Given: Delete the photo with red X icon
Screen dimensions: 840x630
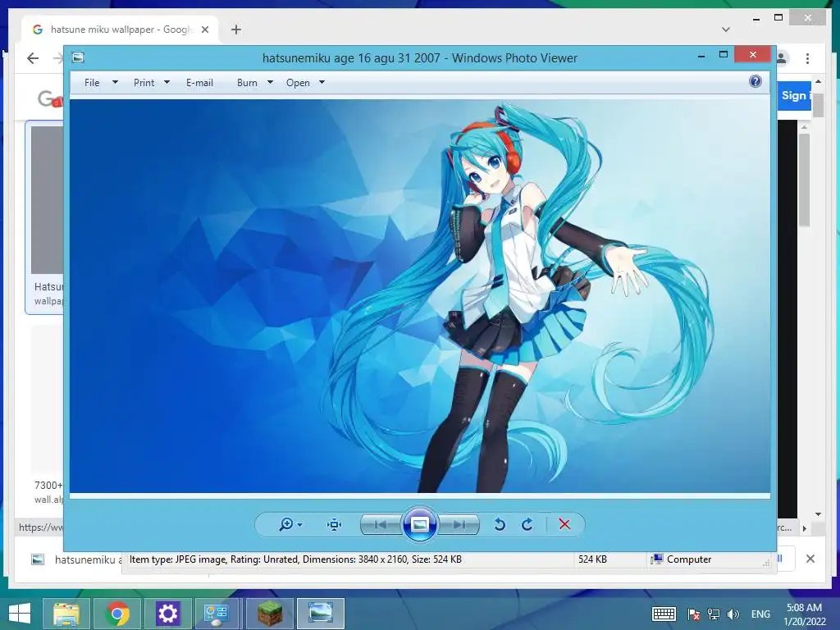Looking at the screenshot, I should [x=564, y=524].
